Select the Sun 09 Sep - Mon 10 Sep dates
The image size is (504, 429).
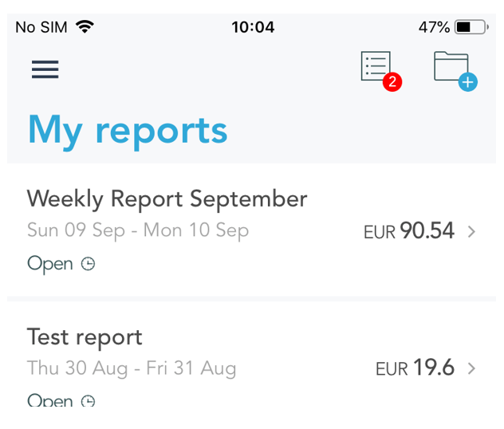coord(138,230)
